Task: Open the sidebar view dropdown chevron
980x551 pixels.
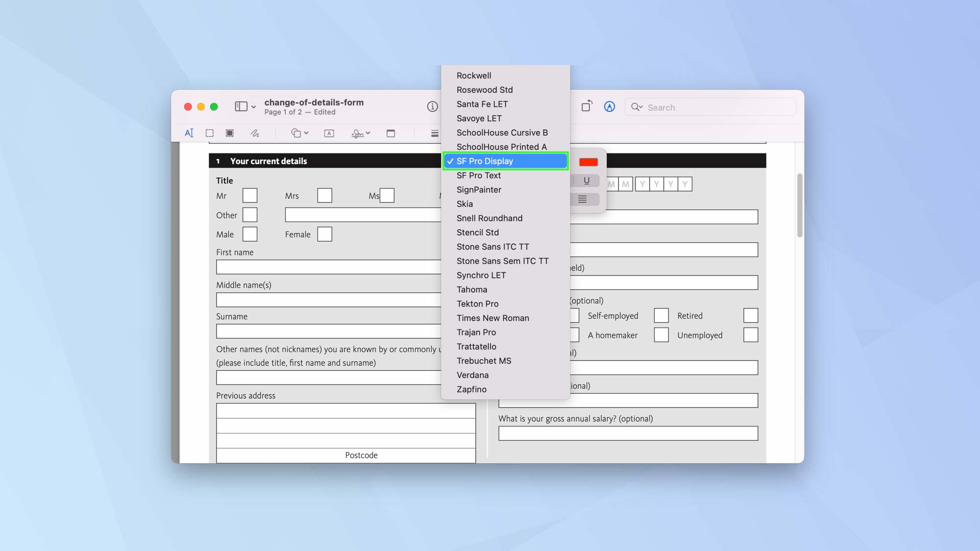Action: tap(253, 107)
